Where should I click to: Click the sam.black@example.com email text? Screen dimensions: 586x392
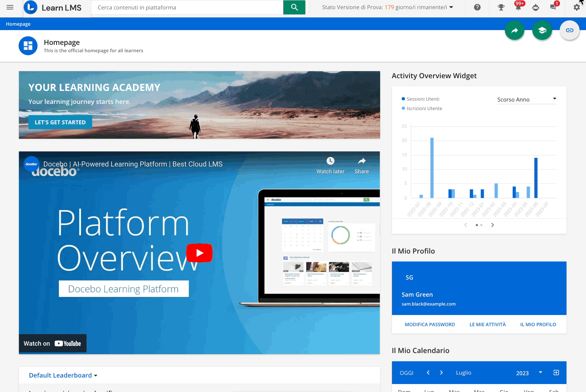(429, 304)
